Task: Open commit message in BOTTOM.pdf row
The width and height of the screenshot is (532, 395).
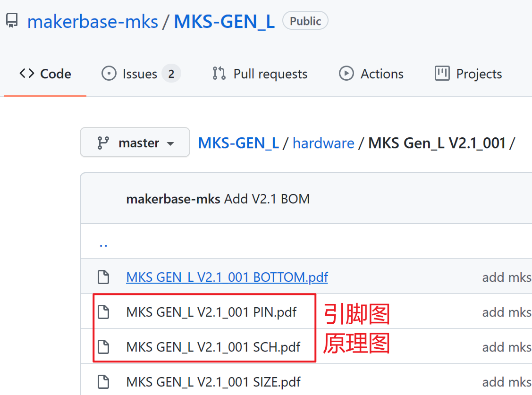Action: tap(507, 277)
